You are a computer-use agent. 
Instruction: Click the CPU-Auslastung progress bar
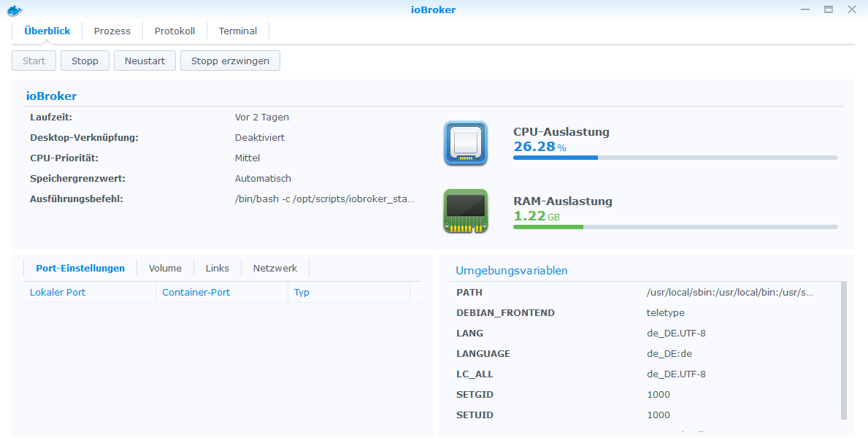675,158
